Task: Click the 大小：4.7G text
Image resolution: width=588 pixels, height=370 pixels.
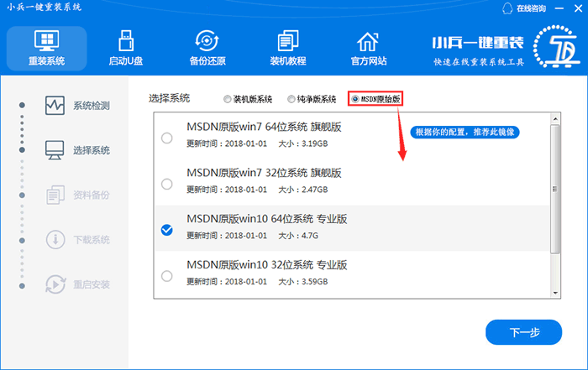Action: pyautogui.click(x=298, y=236)
